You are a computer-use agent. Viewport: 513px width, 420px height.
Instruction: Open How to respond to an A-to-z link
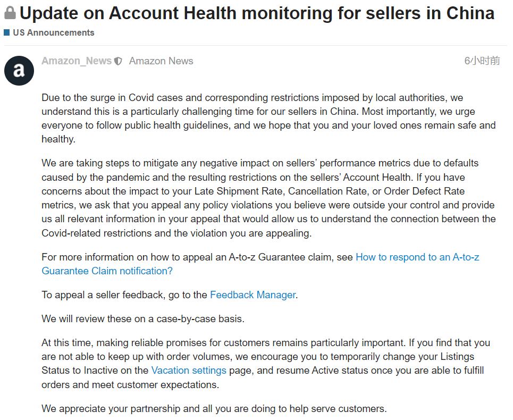pyautogui.click(x=417, y=257)
